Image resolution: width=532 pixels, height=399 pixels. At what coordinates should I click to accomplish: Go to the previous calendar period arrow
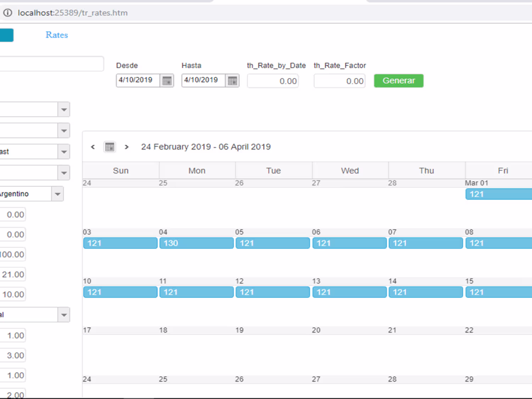(93, 147)
